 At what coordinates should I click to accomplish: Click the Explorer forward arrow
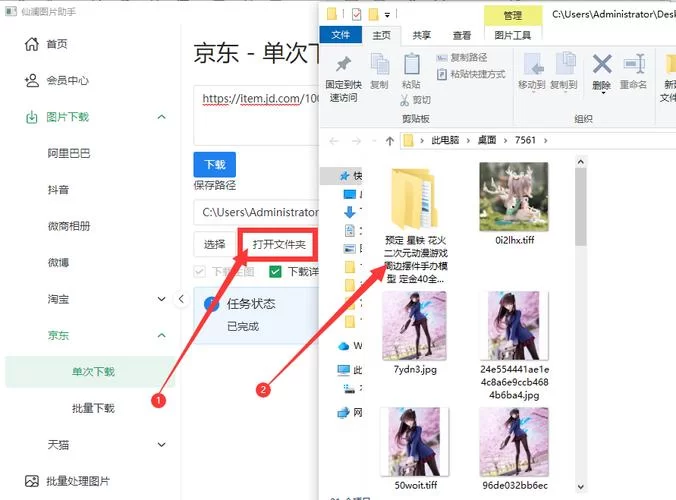click(x=356, y=141)
